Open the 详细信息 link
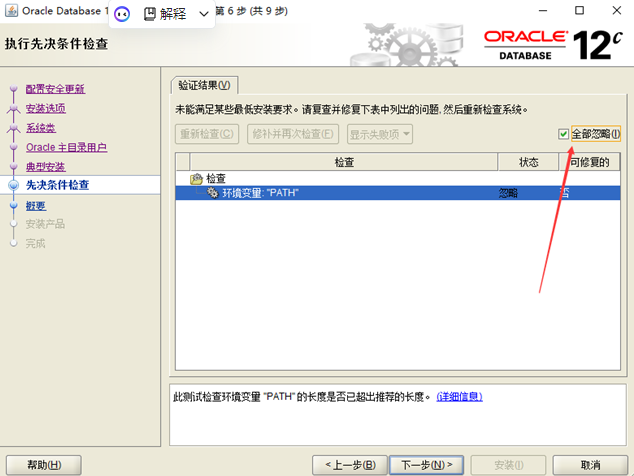Screen dimensions: 634x476 pyautogui.click(x=459, y=397)
